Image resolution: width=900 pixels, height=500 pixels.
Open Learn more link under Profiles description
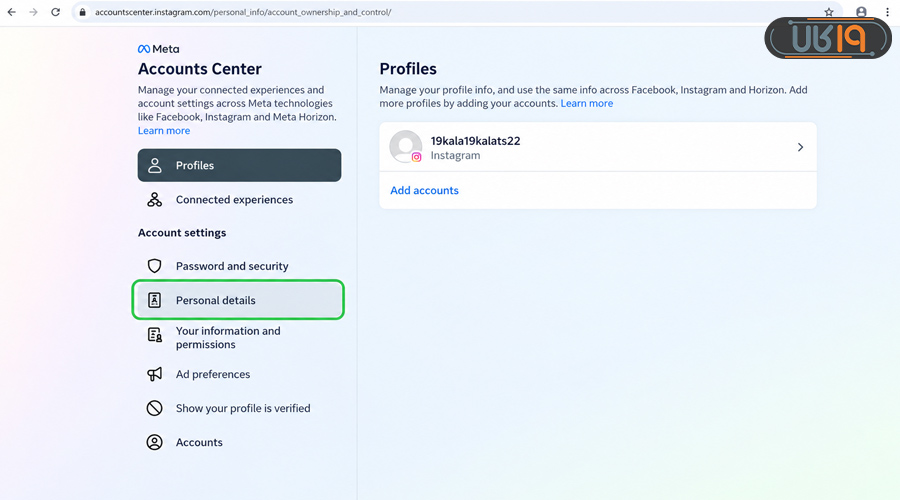(587, 103)
